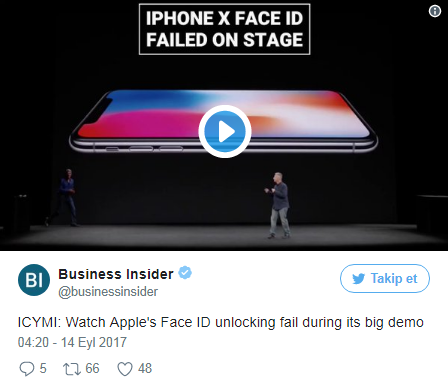Open the Business Insider profile name
The image size is (448, 387).
point(116,274)
